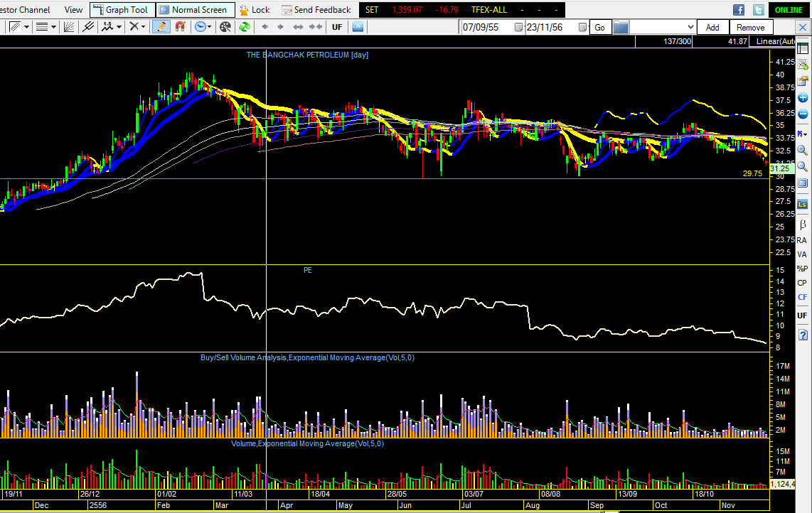
Task: Click the THE BANGCHAK PETROLEUM [day] title
Action: click(307, 55)
